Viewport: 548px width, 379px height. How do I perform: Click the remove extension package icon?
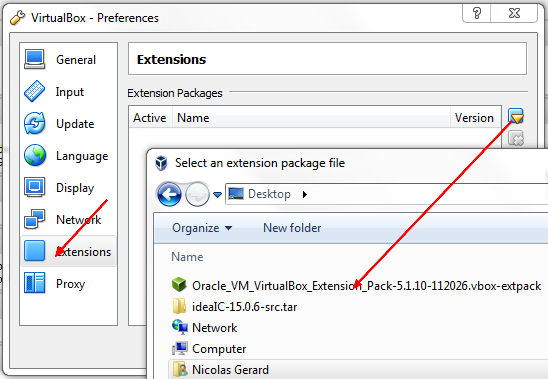coord(516,138)
